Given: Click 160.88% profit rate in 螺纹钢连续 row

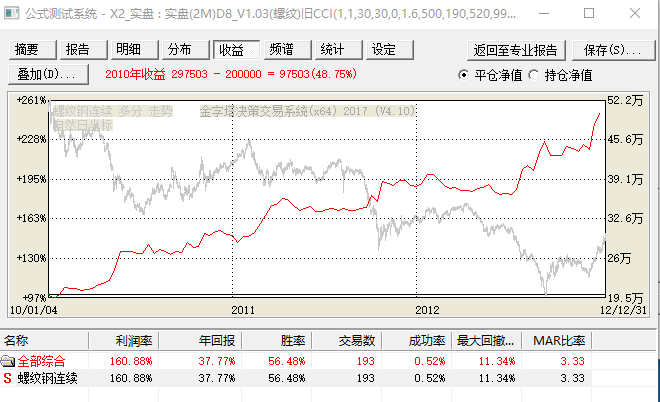Looking at the screenshot, I should point(131,378).
